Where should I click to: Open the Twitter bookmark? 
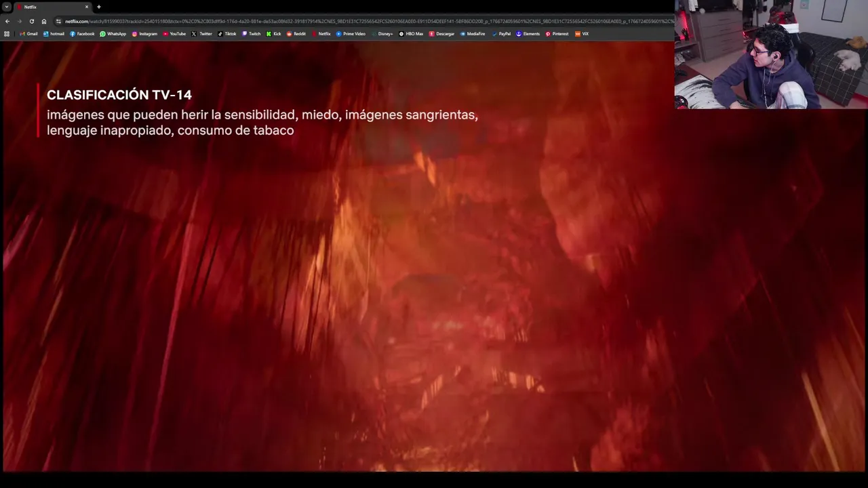coord(201,34)
